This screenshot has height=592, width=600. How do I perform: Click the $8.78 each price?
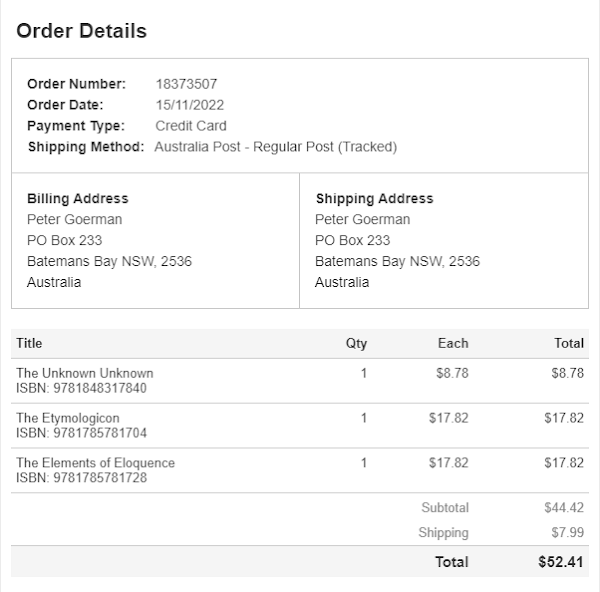(x=453, y=373)
